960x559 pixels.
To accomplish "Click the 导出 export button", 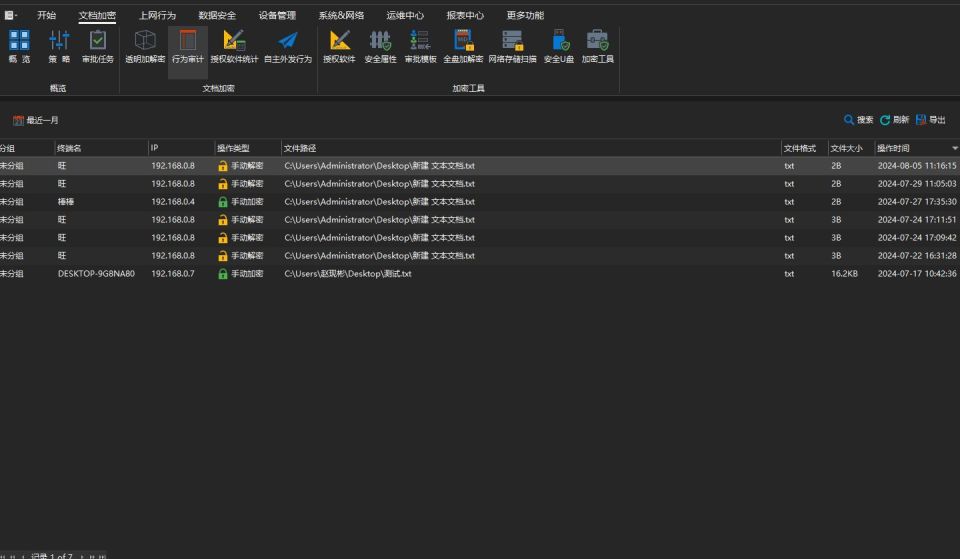I will point(931,120).
